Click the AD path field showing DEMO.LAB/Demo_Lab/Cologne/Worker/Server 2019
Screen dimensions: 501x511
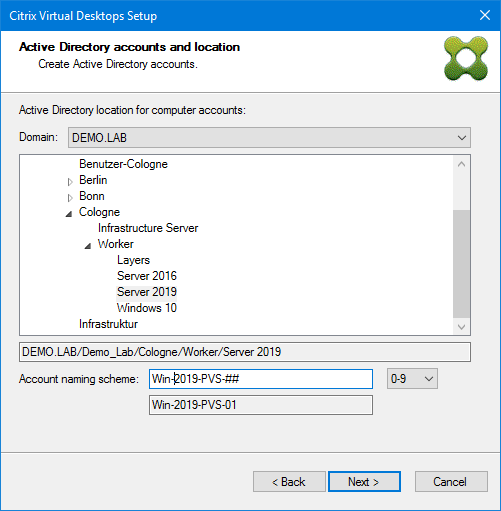[245, 352]
